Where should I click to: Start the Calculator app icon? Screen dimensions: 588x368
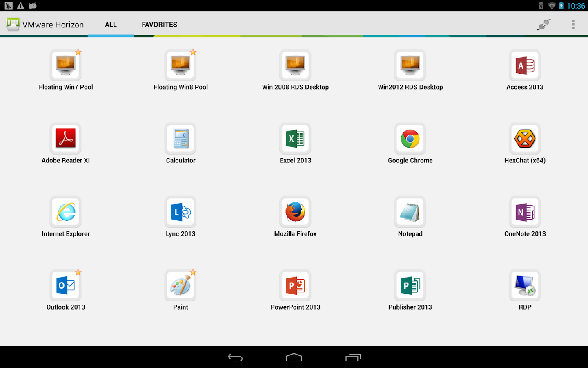coord(180,139)
